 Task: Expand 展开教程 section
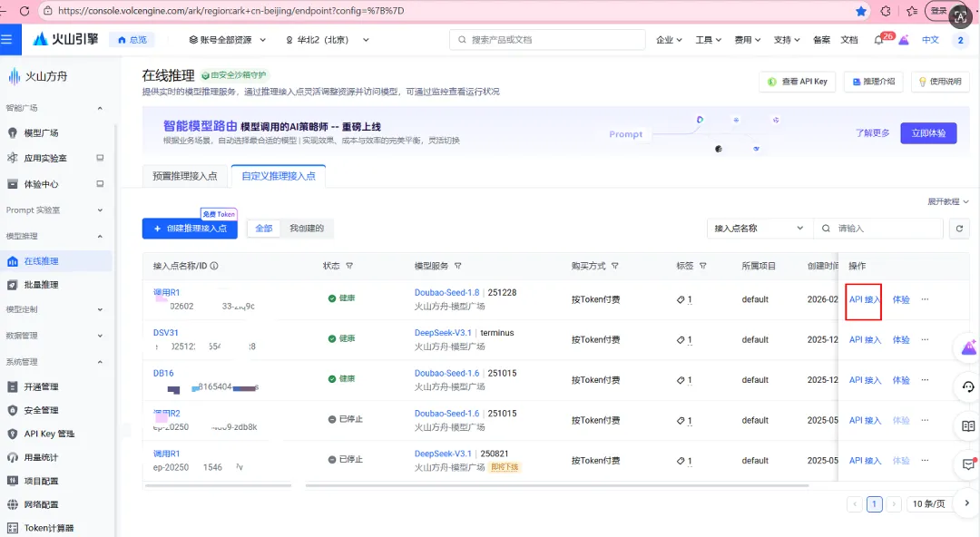pyautogui.click(x=947, y=201)
